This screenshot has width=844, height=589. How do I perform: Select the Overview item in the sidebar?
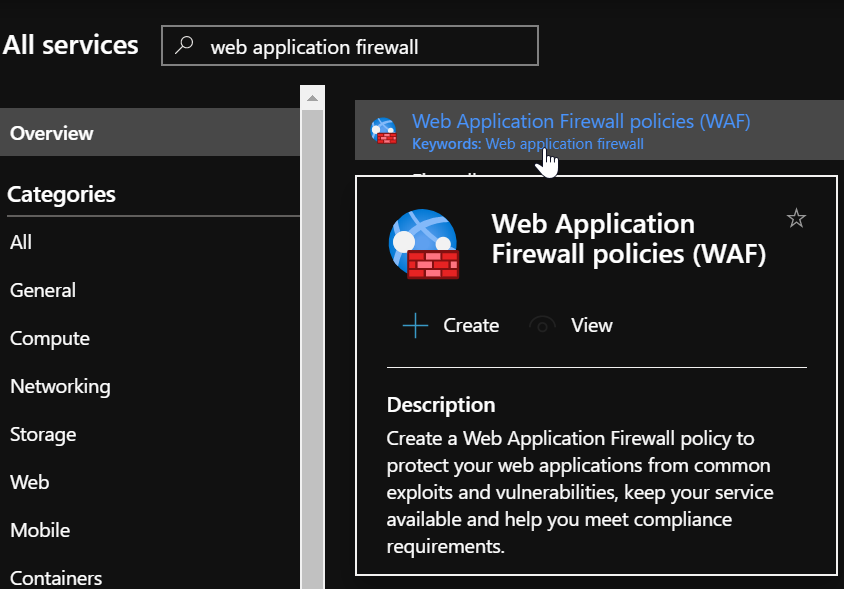(x=52, y=133)
